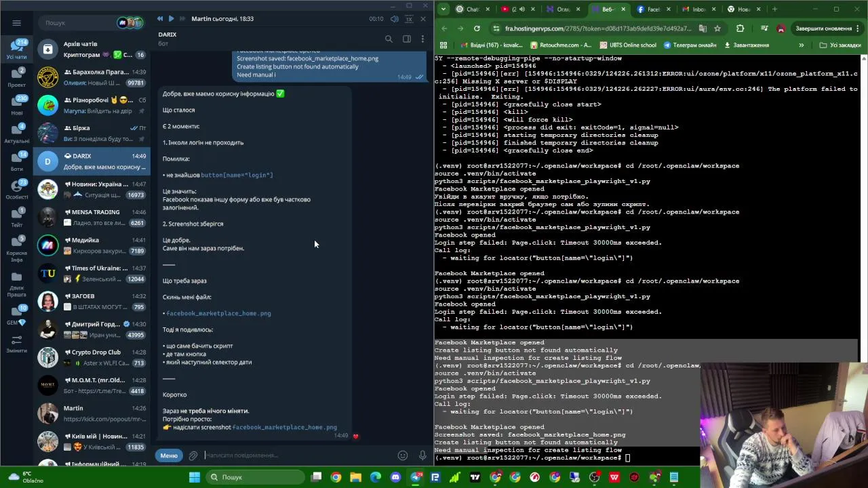The image size is (868, 488).
Task: Open the emoji picker smiley icon
Action: point(403,455)
